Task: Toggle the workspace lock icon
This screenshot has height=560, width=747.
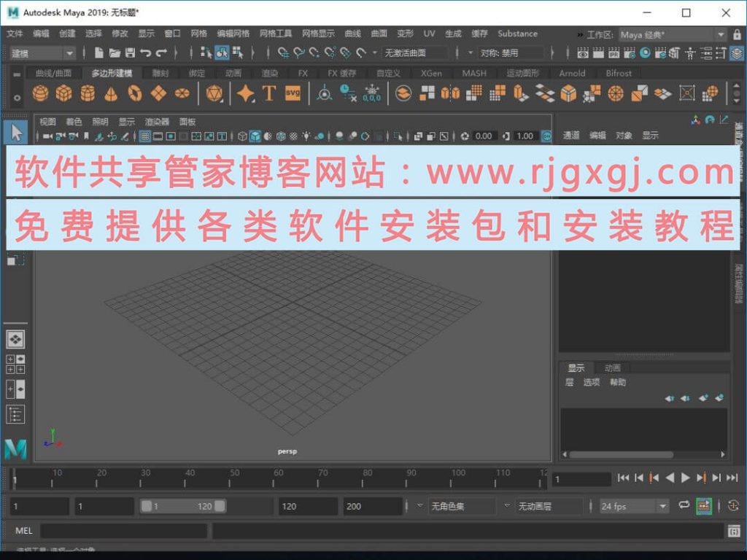Action: click(737, 34)
